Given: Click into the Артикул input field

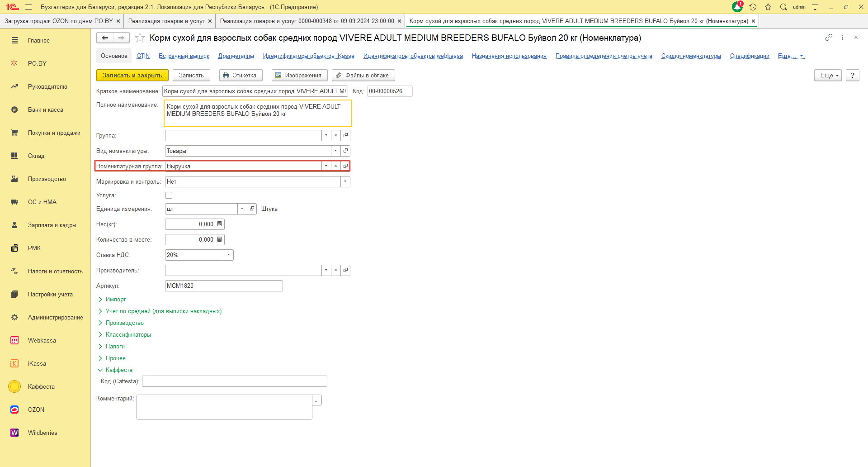Looking at the screenshot, I should tap(224, 286).
